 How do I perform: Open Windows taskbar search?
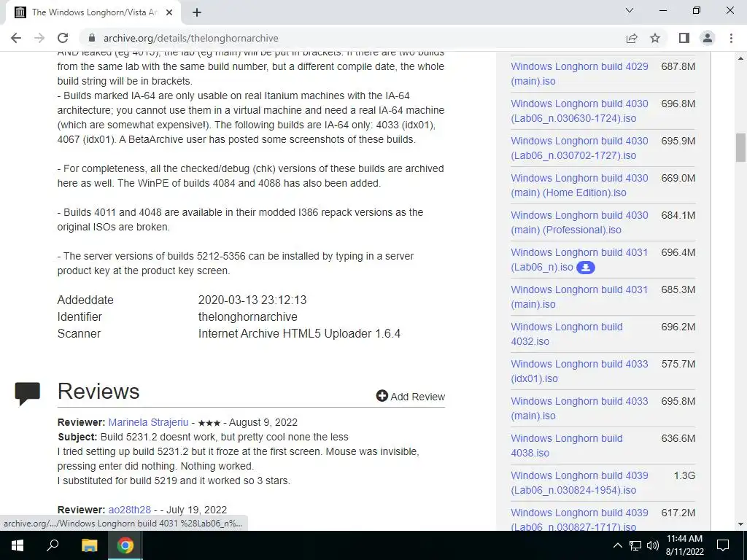pos(53,545)
